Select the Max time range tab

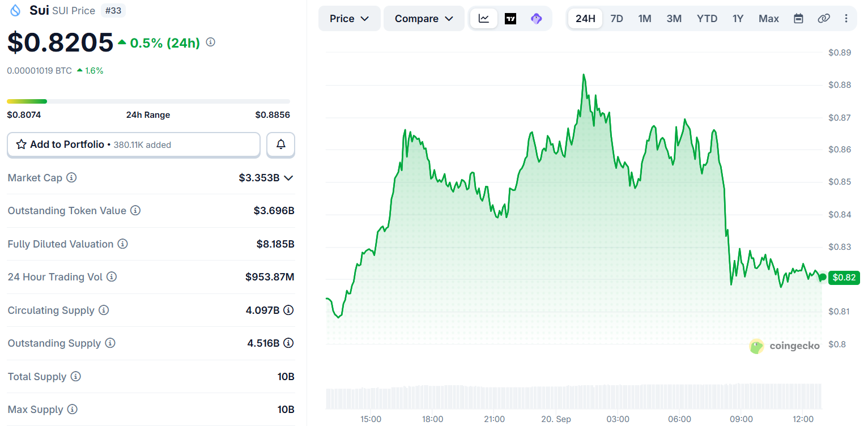coord(769,19)
